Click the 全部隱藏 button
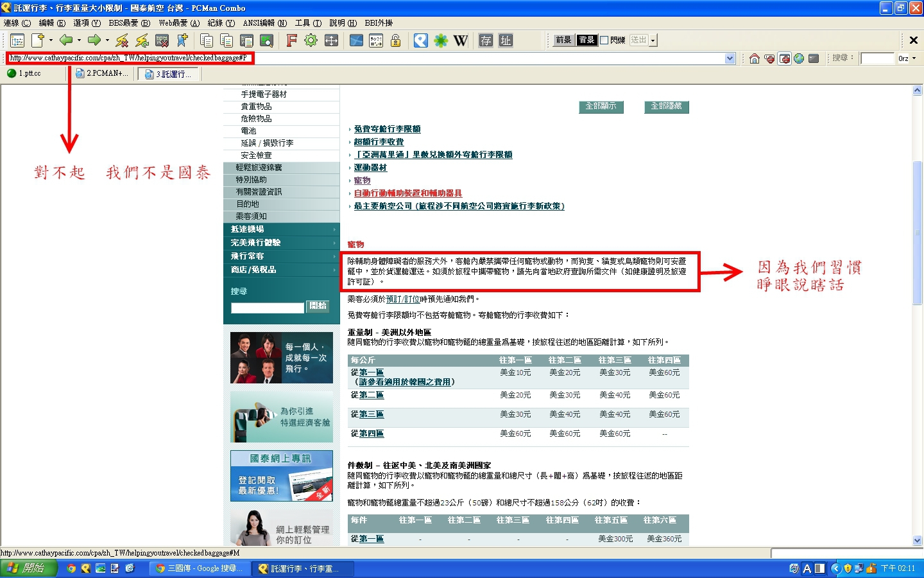 (667, 107)
